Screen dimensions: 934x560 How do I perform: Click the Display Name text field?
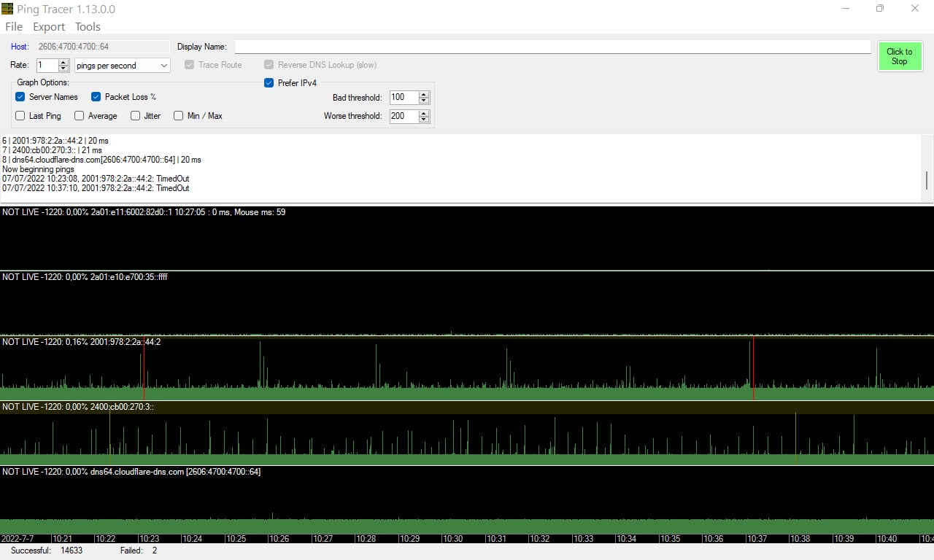(x=552, y=47)
